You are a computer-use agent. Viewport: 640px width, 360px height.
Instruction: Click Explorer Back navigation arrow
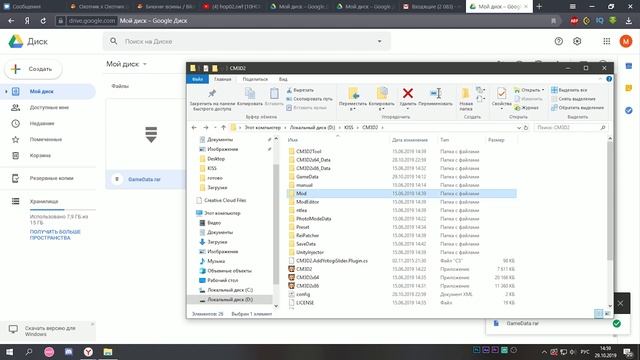[x=194, y=128]
